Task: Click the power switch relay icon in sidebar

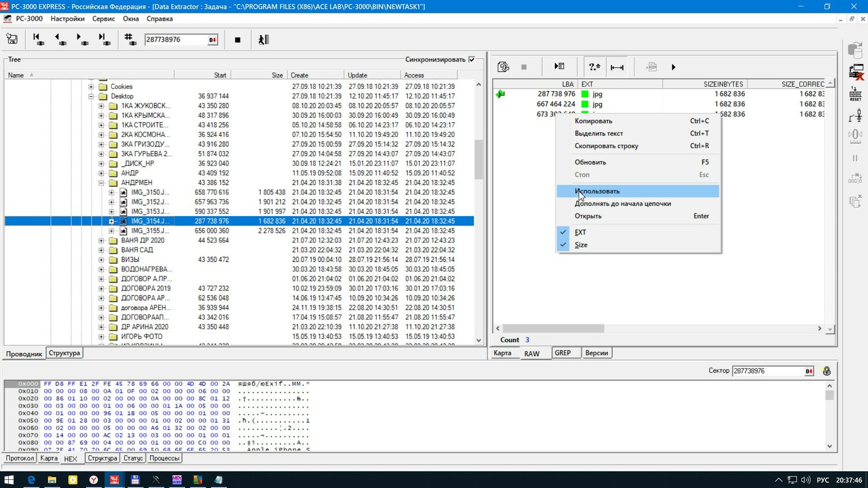Action: 855,116
